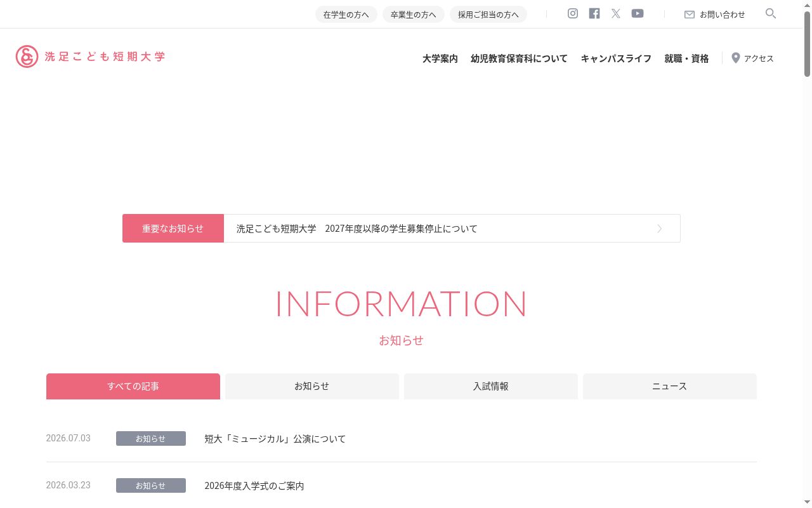Switch to the お知らせ tab

[x=312, y=386]
